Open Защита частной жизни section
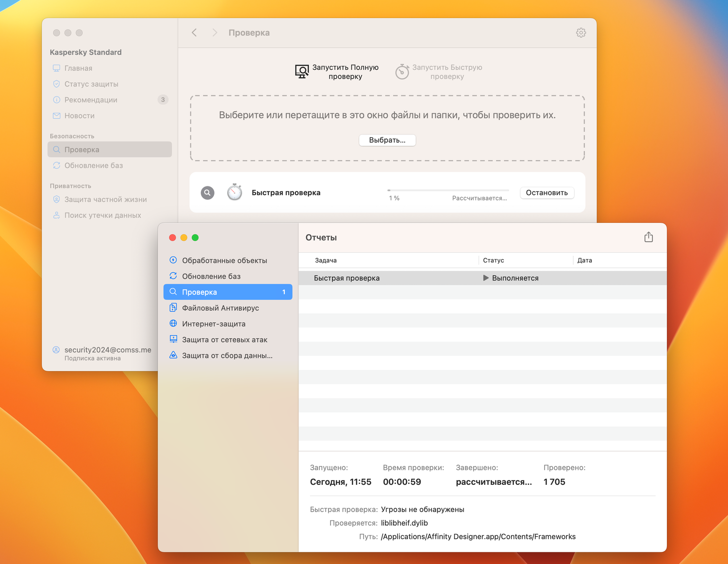 pos(110,199)
